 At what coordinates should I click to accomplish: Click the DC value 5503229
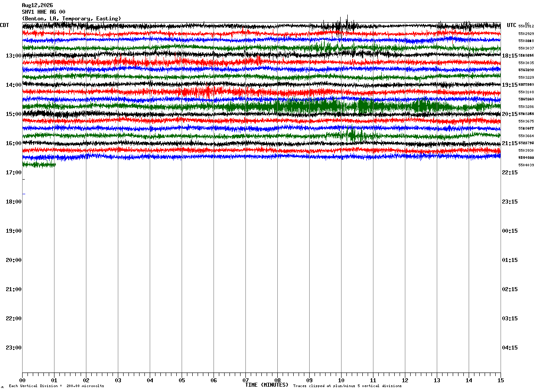526,77
